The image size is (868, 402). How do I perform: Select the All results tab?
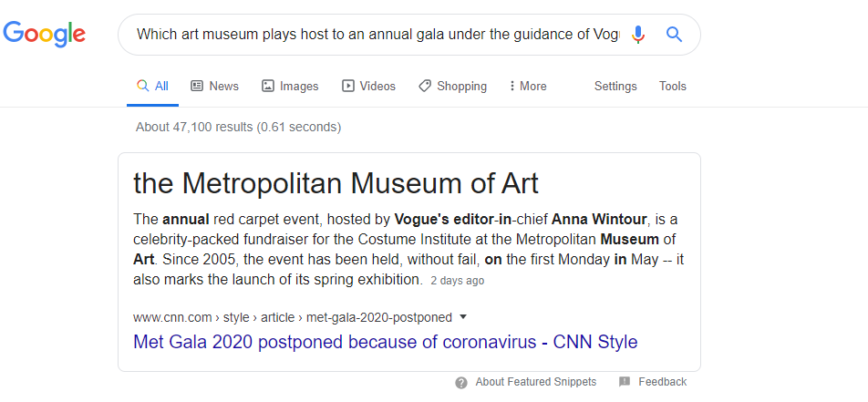tap(152, 86)
